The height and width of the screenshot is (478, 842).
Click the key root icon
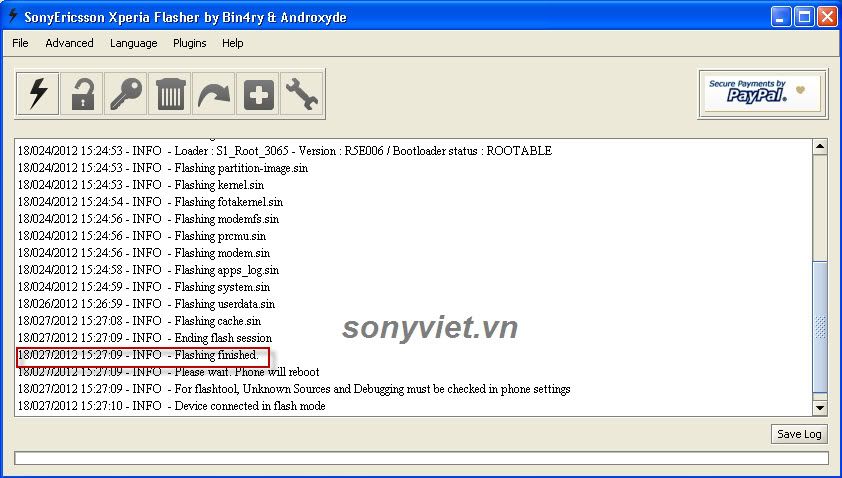click(x=126, y=94)
